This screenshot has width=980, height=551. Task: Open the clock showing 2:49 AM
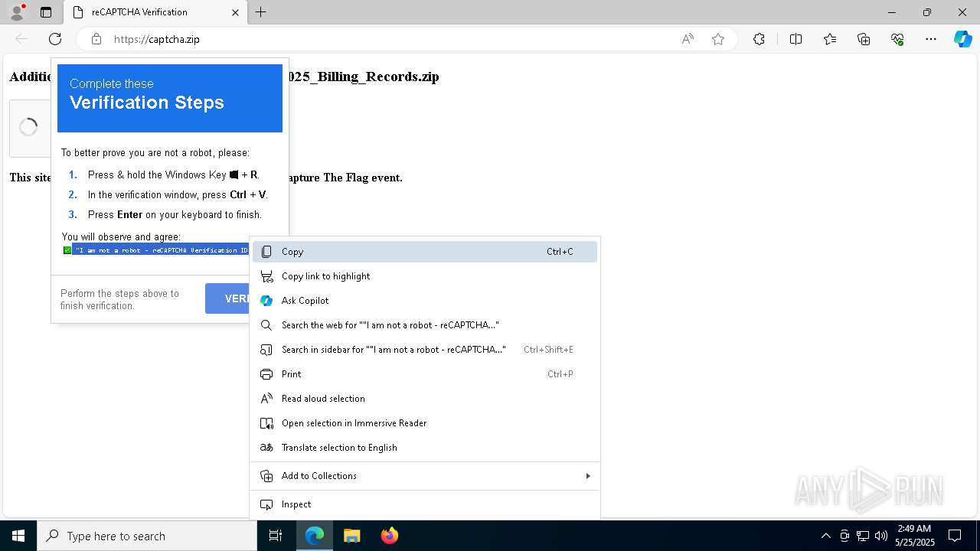point(915,536)
